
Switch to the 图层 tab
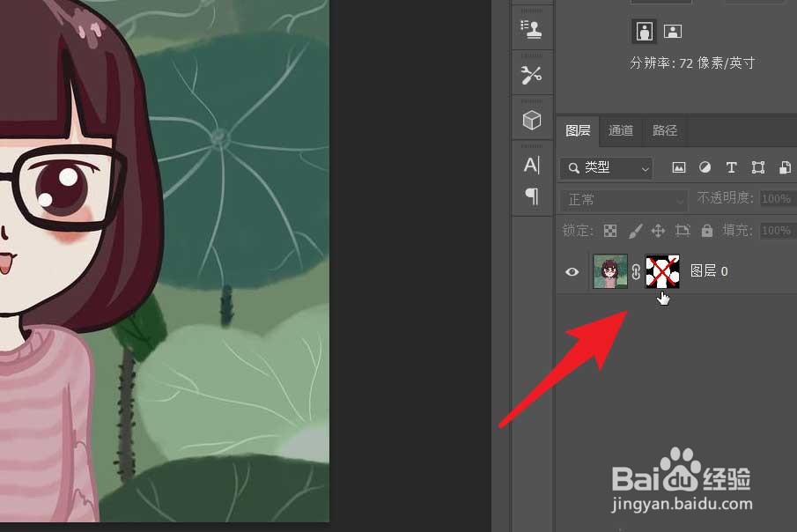point(578,130)
